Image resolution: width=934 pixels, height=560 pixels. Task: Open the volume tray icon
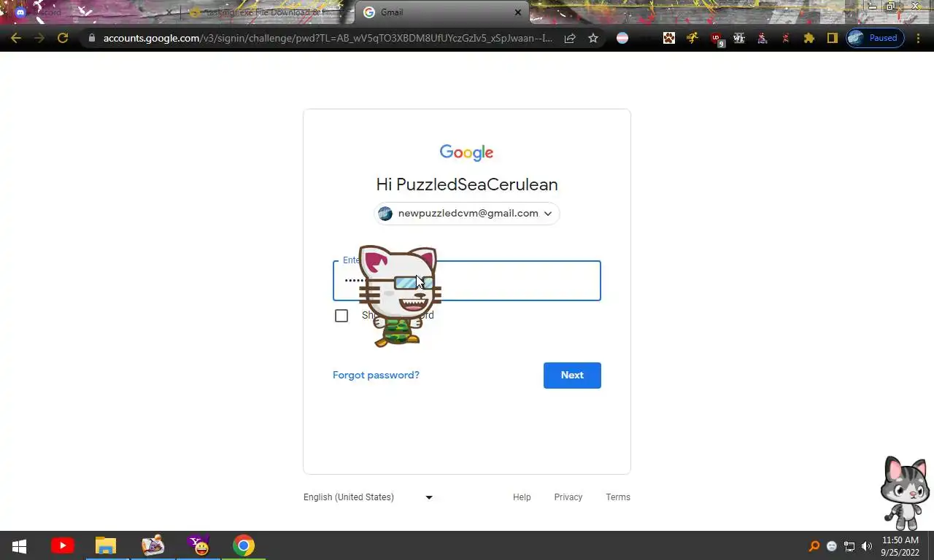click(x=867, y=546)
